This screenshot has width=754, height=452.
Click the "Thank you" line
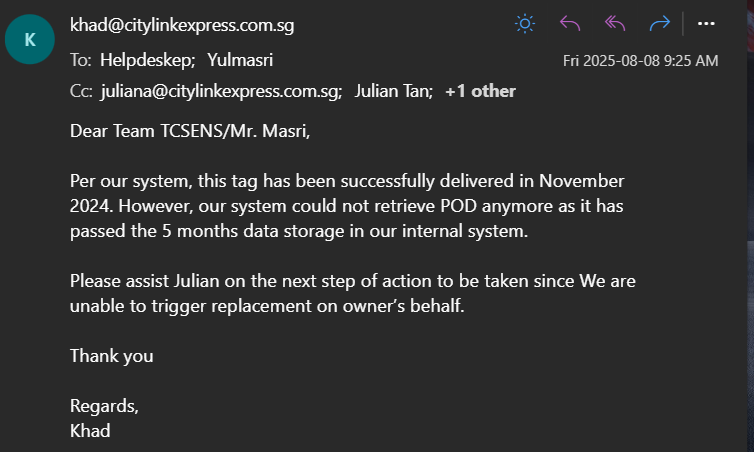[x=112, y=355]
